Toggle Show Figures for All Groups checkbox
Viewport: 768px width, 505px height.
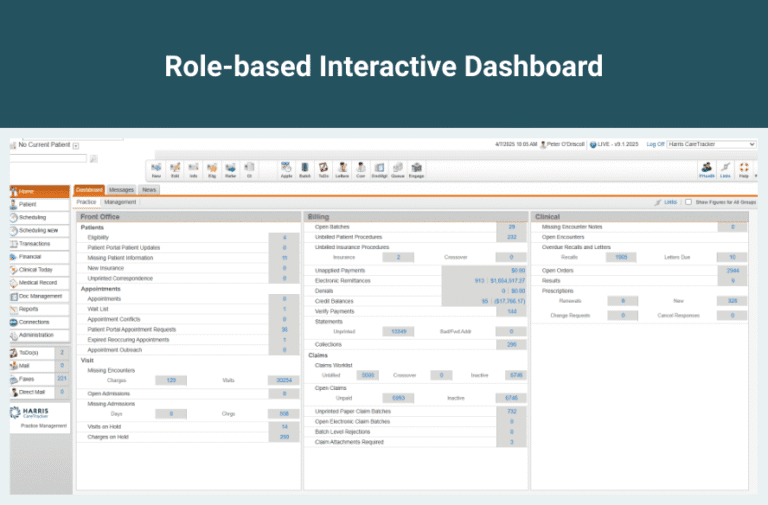[688, 202]
